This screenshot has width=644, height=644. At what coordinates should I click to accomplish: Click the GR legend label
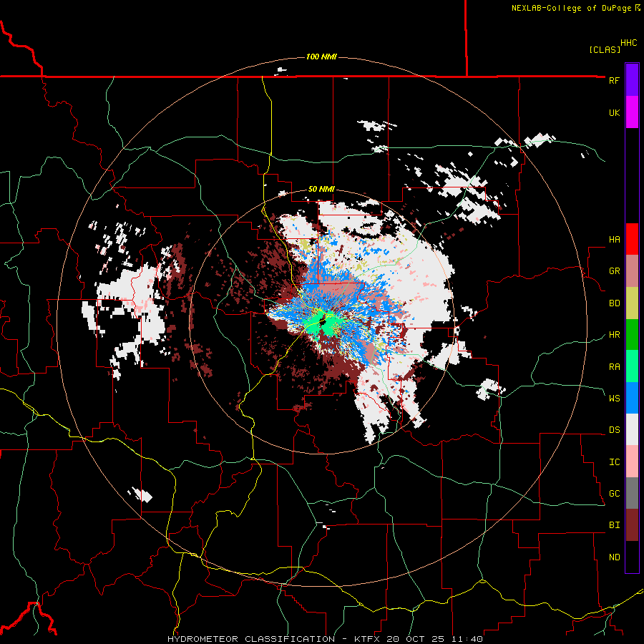point(614,271)
